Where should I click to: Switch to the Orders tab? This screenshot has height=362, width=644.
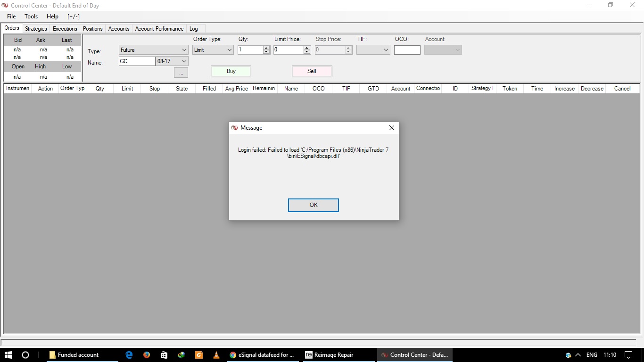(x=12, y=28)
